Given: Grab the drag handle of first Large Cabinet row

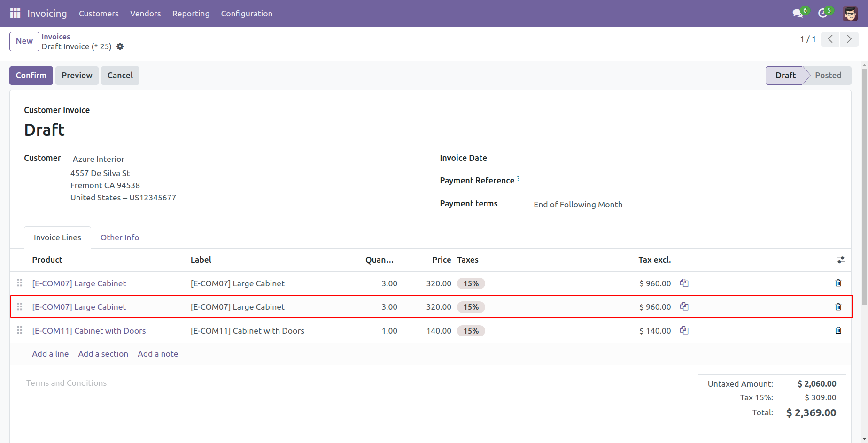Looking at the screenshot, I should 20,283.
